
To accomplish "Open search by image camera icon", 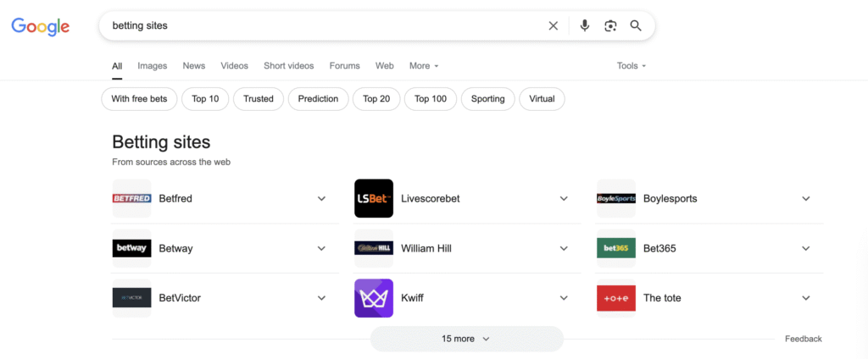I will [x=610, y=25].
